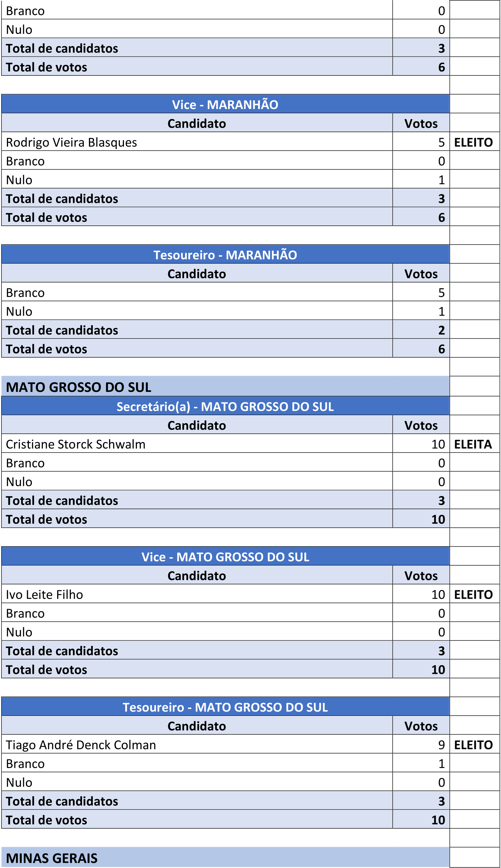Click ELEITO label beside Ivo Leite Filho
501x868 pixels.
pos(473,594)
